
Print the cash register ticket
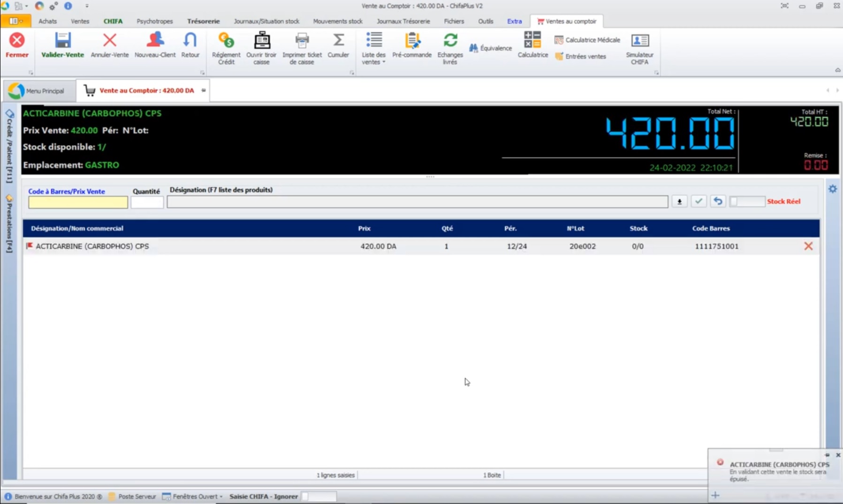(302, 41)
